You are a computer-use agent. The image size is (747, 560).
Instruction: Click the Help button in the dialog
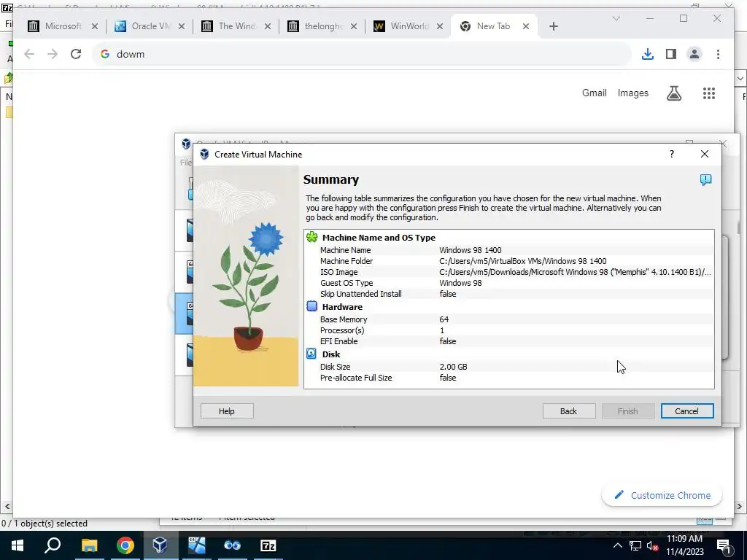pyautogui.click(x=227, y=411)
